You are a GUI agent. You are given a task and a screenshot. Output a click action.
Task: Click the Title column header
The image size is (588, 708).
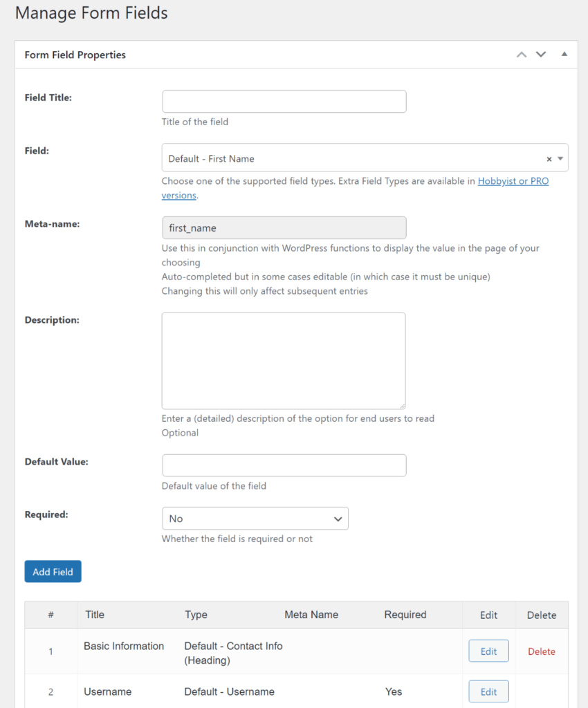pos(95,615)
